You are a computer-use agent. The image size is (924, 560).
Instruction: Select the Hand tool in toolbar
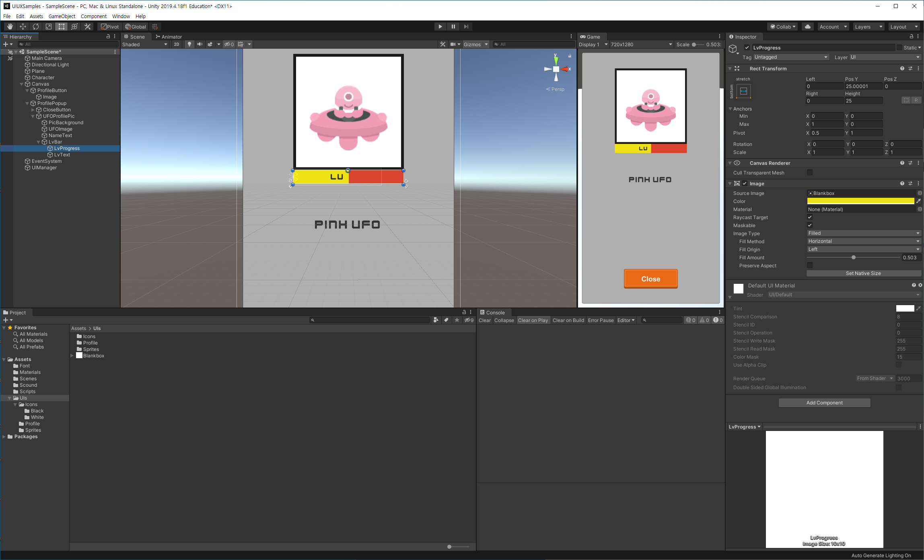click(10, 27)
